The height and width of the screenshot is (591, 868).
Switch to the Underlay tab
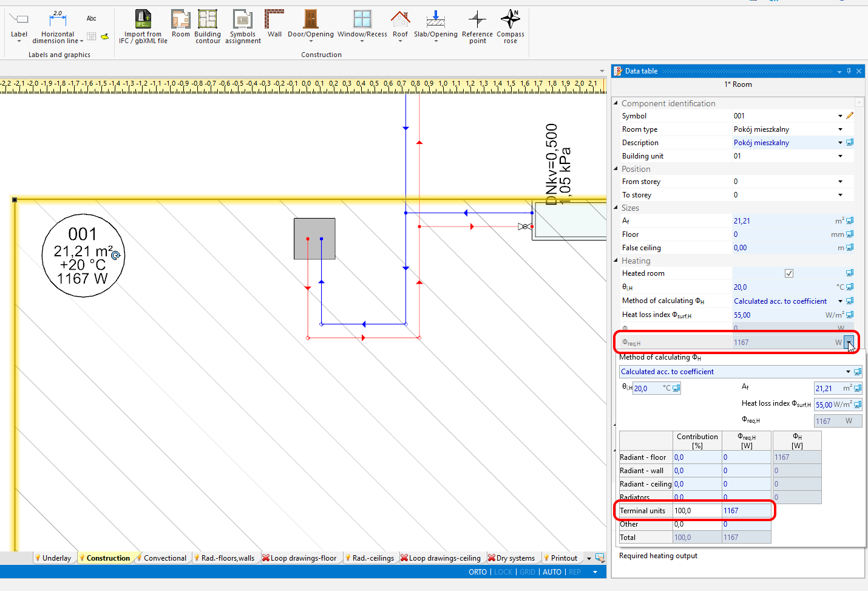coord(56,558)
